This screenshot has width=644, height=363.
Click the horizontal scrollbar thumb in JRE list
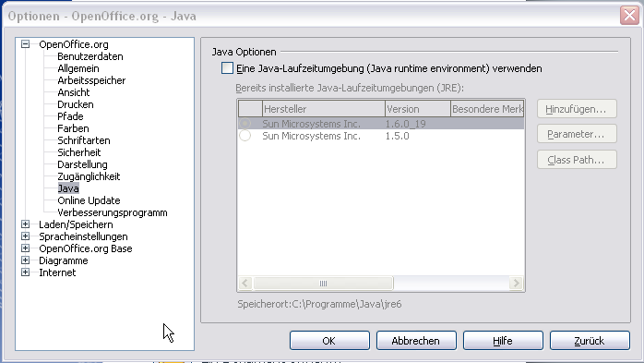click(x=323, y=283)
